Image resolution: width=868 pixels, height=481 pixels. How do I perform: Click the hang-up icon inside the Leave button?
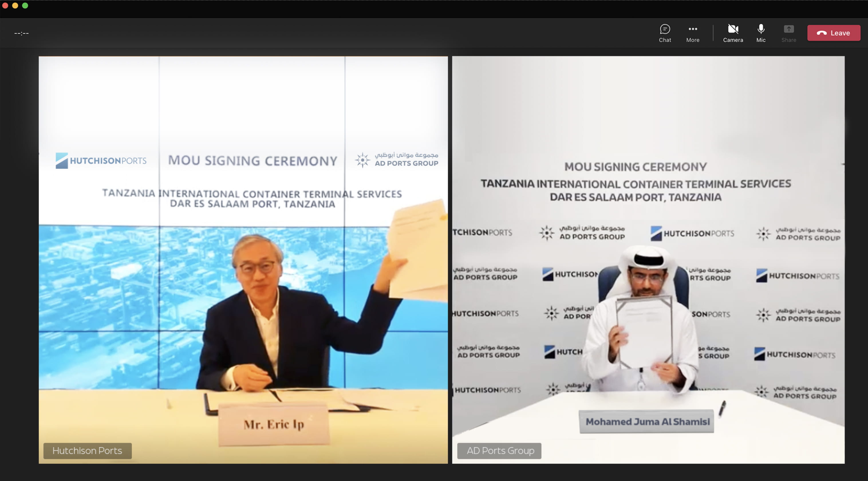tap(822, 33)
